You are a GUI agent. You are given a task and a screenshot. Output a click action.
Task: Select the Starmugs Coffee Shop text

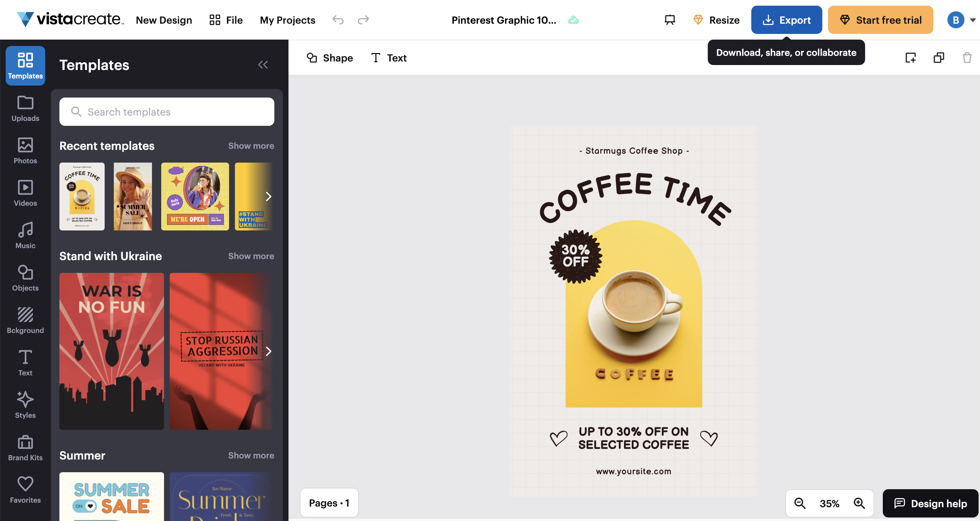tap(634, 151)
